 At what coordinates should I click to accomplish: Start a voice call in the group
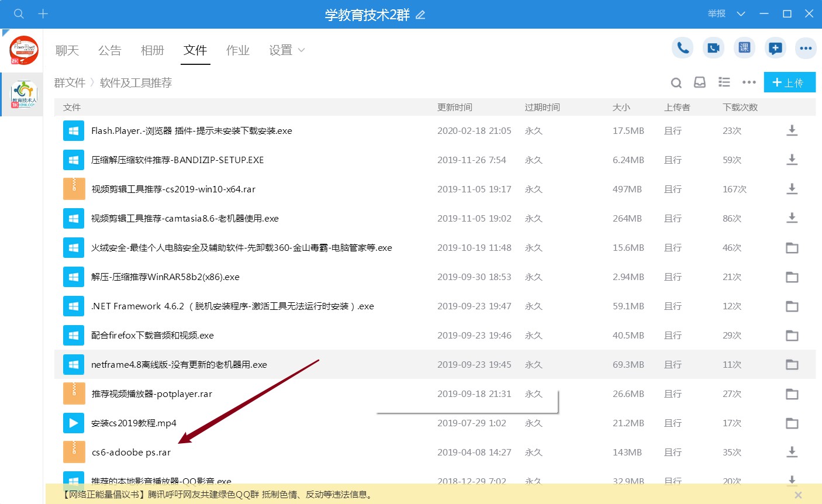[x=682, y=48]
